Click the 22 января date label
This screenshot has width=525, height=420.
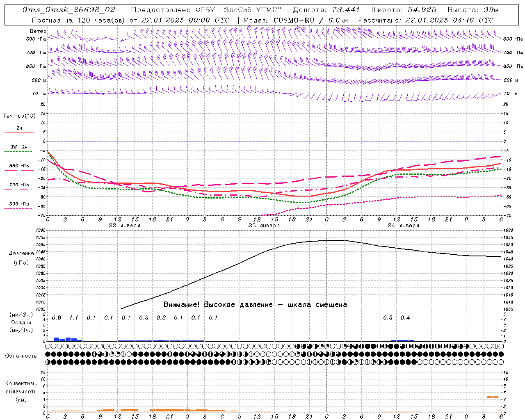125,226
